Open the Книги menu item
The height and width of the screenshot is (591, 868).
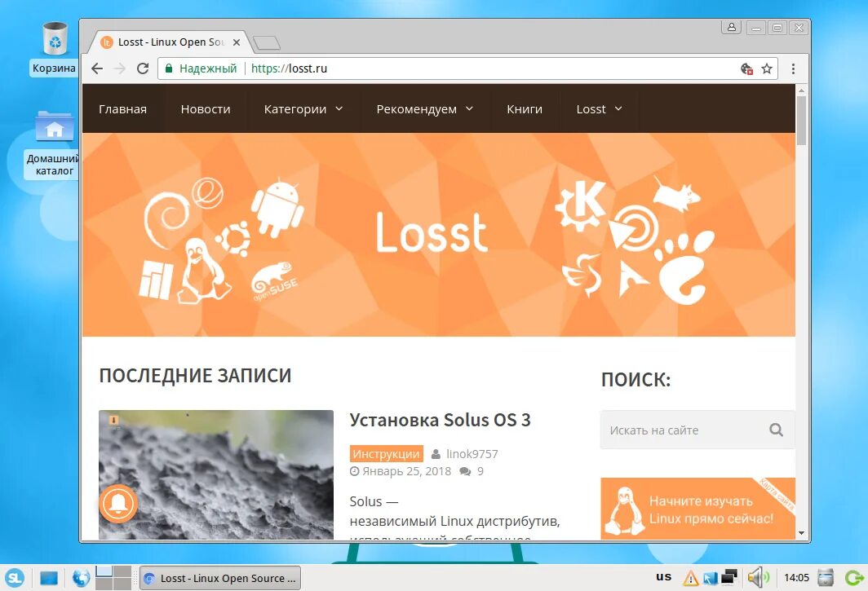coord(525,109)
